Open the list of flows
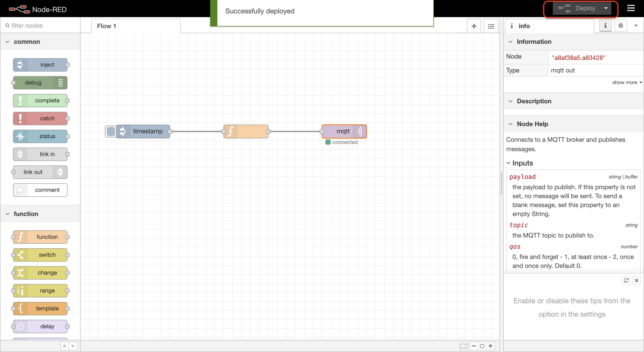644x352 pixels. tap(491, 26)
